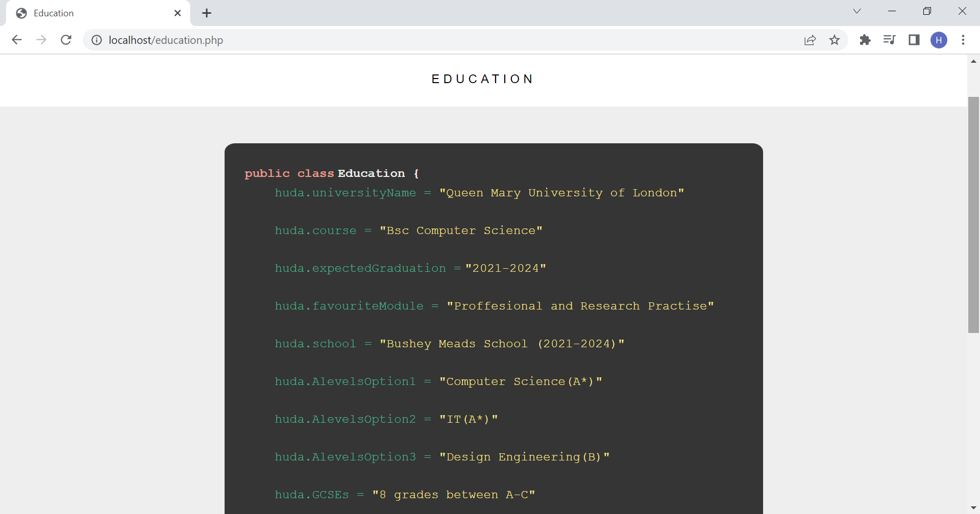The height and width of the screenshot is (514, 980).
Task: Reload the education.php page
Action: pyautogui.click(x=66, y=40)
